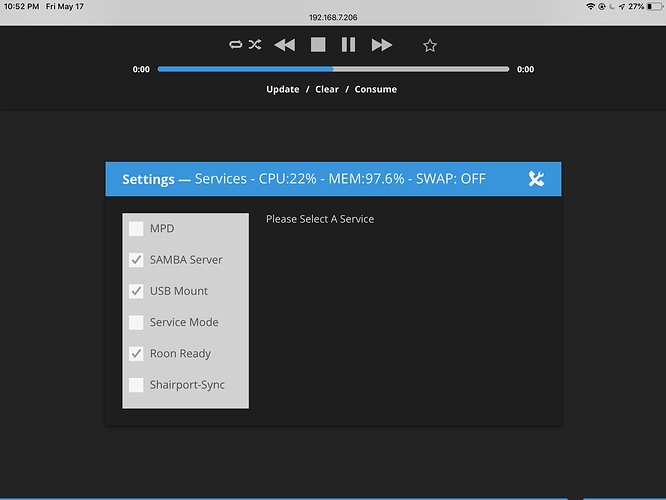This screenshot has height=500, width=666.
Task: Click the battery indicator icon
Action: [x=655, y=6]
